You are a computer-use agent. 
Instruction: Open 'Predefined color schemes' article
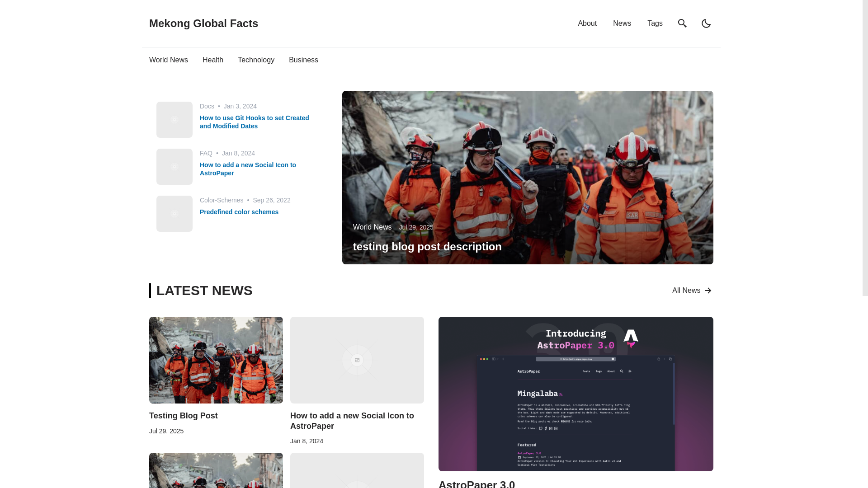click(x=239, y=212)
